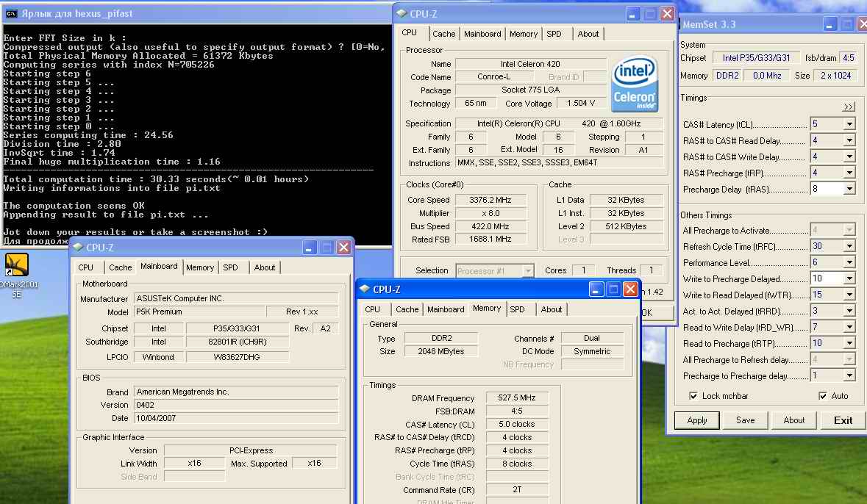Click the CPU-Z CPU window title icon
Image resolution: width=867 pixels, height=504 pixels.
pyautogui.click(x=402, y=13)
